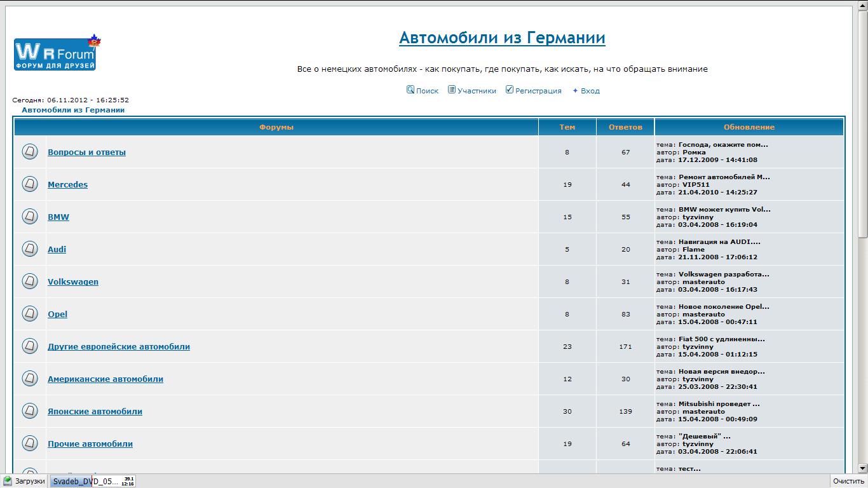868x488 pixels.
Task: Open the Японские автомобили forum
Action: click(x=95, y=411)
